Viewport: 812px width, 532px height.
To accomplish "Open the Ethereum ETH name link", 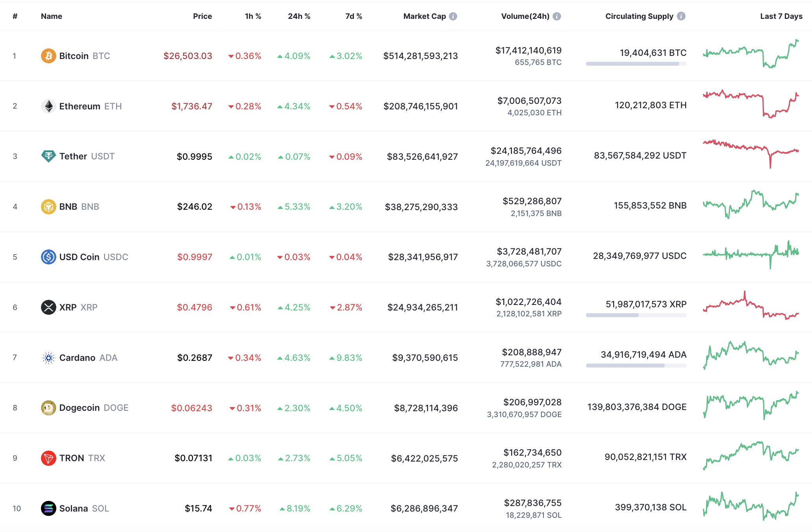I will click(79, 106).
